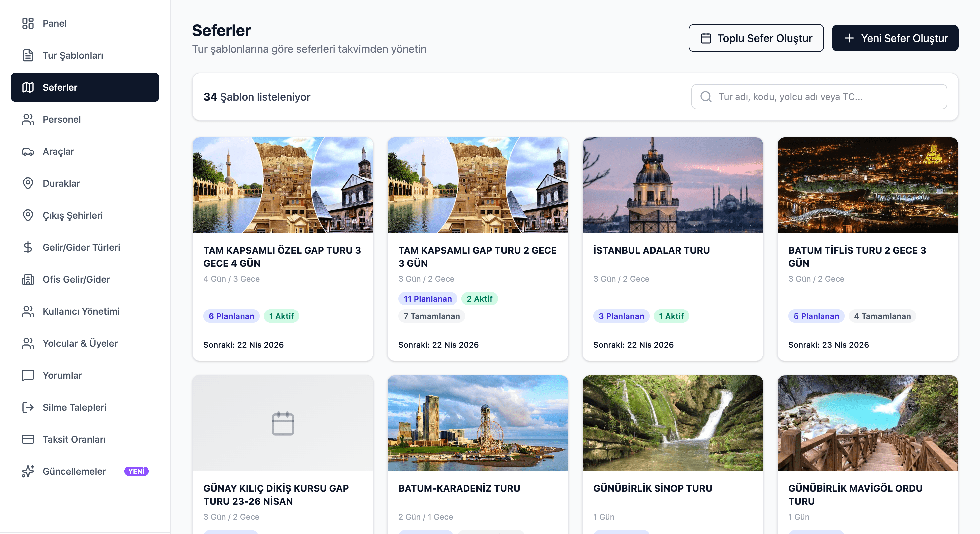This screenshot has width=980, height=534.
Task: Click the YENİ badge next to Güncellemeler
Action: [x=136, y=471]
